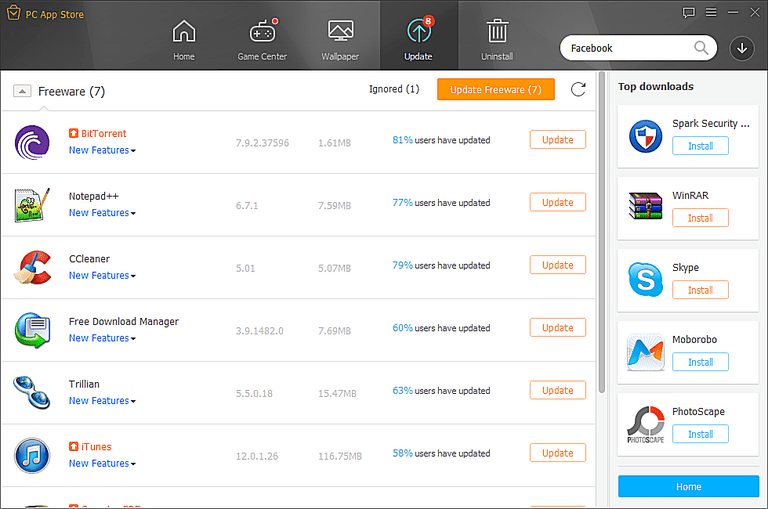Go to the Uninstall tab
Image resolution: width=768 pixels, height=509 pixels.
point(497,39)
